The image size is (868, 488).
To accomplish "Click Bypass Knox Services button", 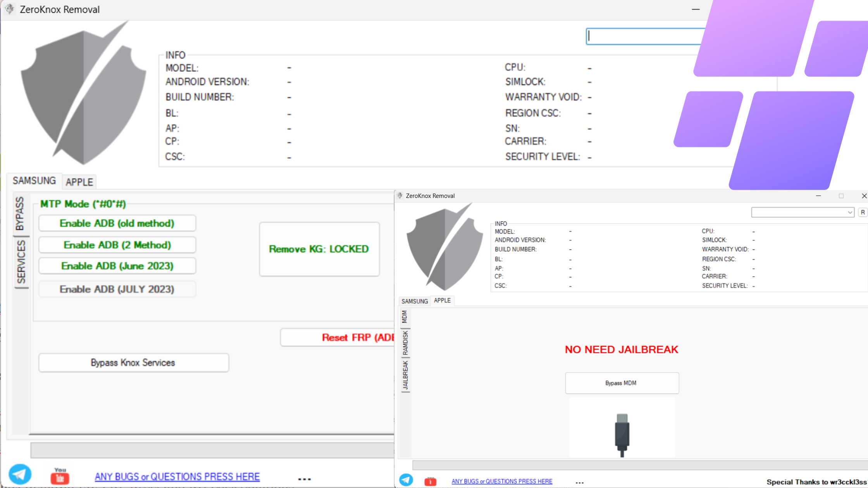I will tap(134, 363).
